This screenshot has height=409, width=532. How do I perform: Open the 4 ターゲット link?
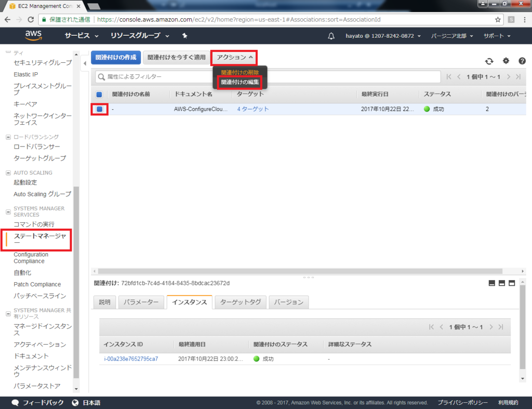[x=253, y=109]
